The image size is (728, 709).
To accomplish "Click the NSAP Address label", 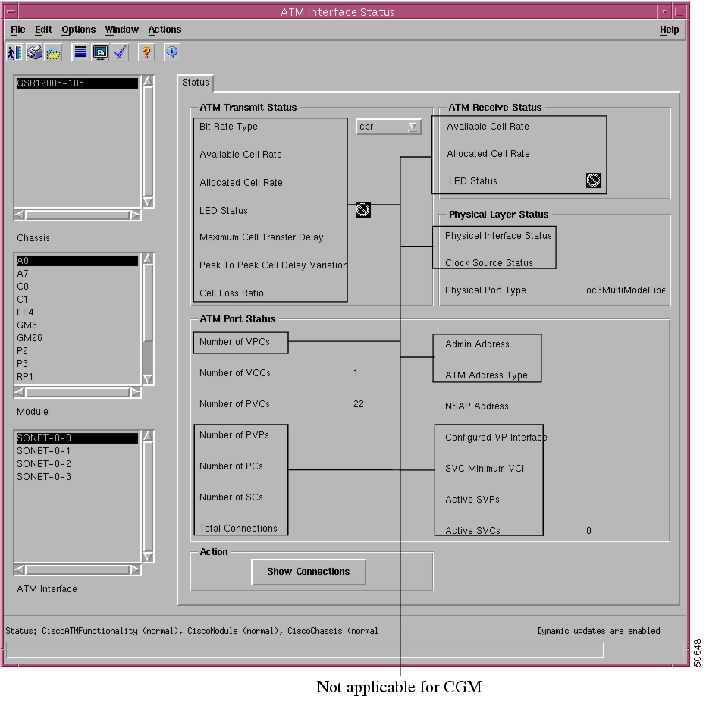I will point(477,406).
